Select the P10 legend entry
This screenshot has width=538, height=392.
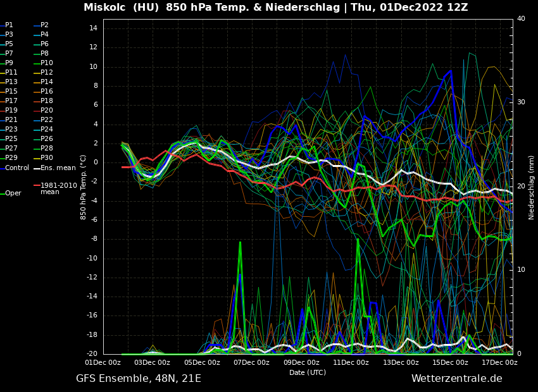(47, 63)
